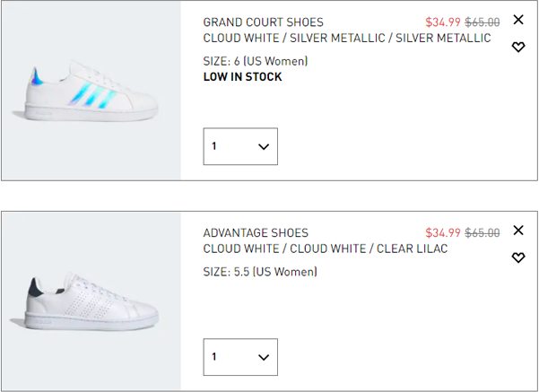This screenshot has height=392, width=539.
Task: Add Grand Court Shoes to wishlist
Action: coord(518,48)
